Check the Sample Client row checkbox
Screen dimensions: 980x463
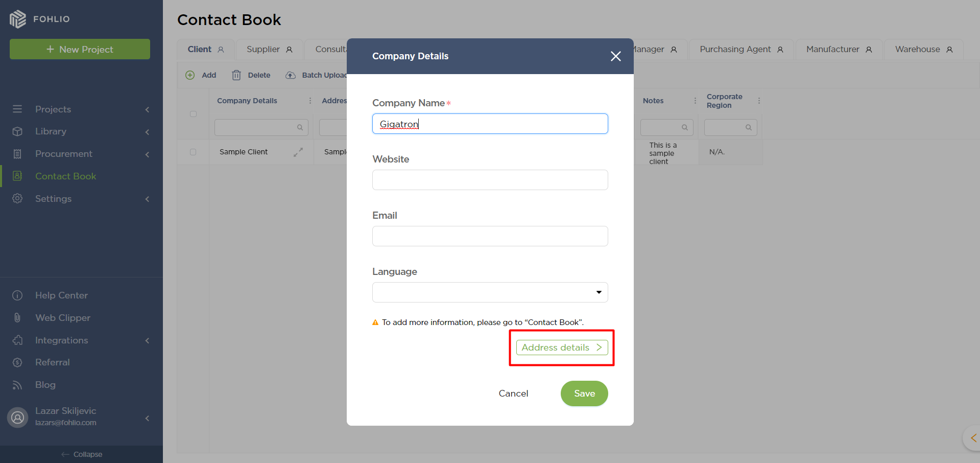tap(193, 152)
